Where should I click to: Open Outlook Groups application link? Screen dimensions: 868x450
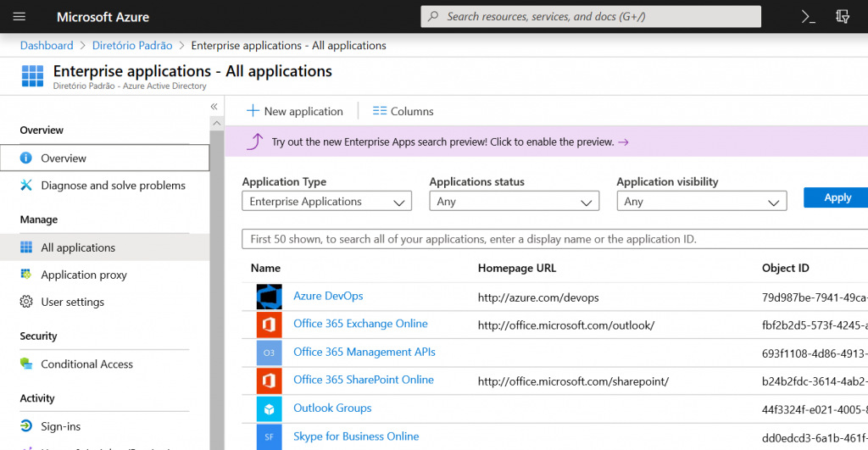tap(332, 408)
